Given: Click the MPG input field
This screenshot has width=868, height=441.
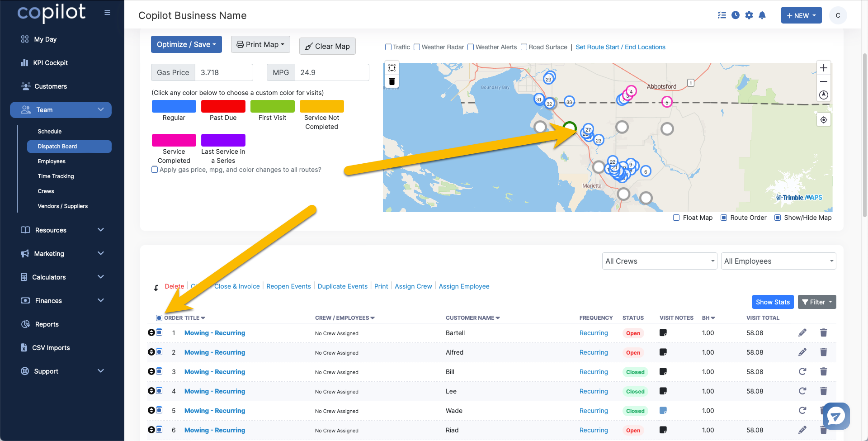Looking at the screenshot, I should tap(332, 72).
